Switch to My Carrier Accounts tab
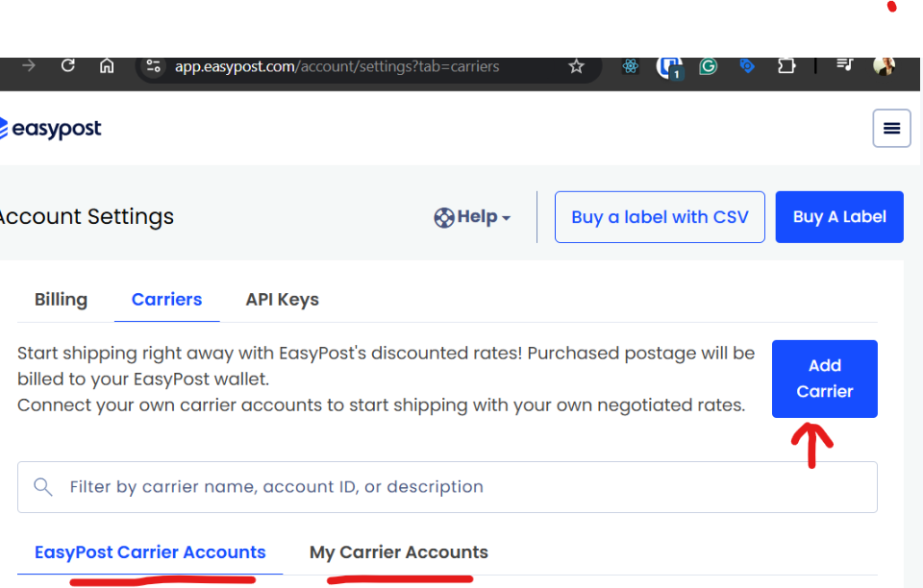Image resolution: width=923 pixels, height=588 pixels. click(x=398, y=551)
